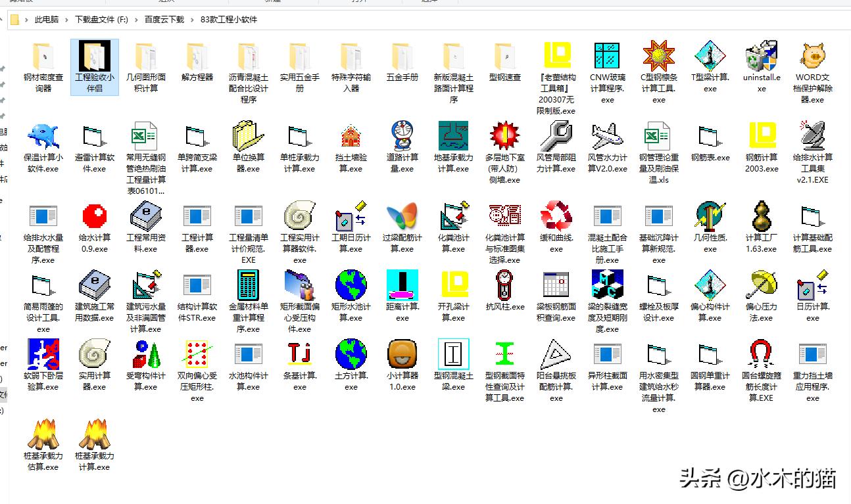The height and width of the screenshot is (504, 851).
Task: Click the umbrella icon 偏心压力法.exe
Action: pos(762,285)
